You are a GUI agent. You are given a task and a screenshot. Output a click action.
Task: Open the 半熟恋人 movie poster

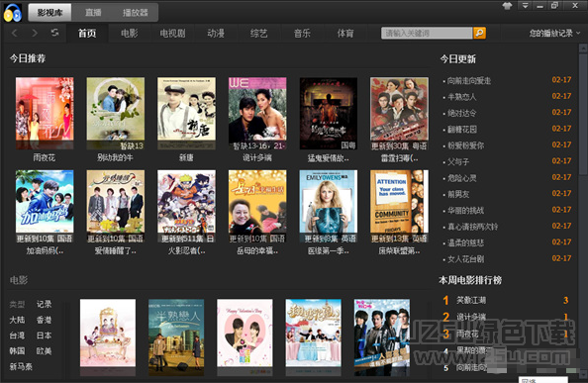(x=176, y=337)
